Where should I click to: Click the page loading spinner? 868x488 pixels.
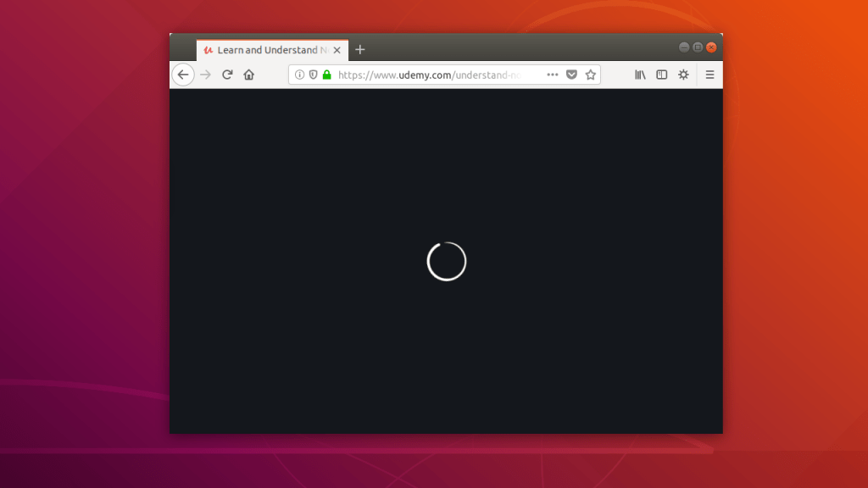click(447, 261)
